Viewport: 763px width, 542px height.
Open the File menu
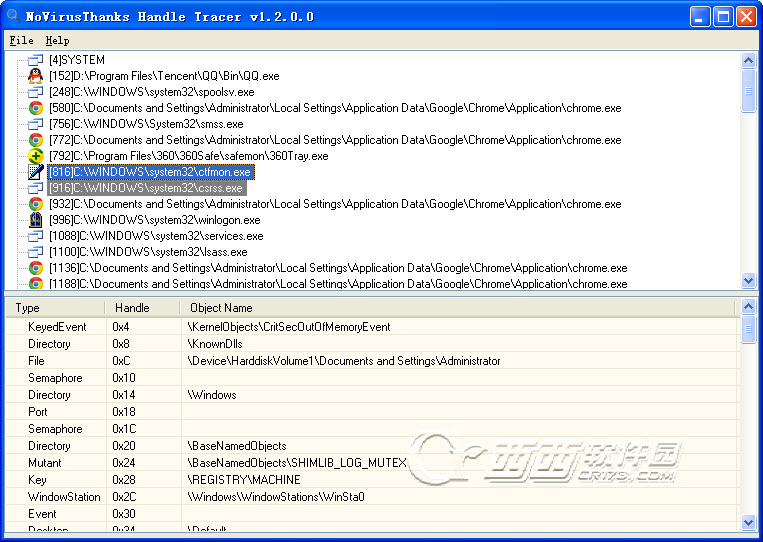pos(21,40)
